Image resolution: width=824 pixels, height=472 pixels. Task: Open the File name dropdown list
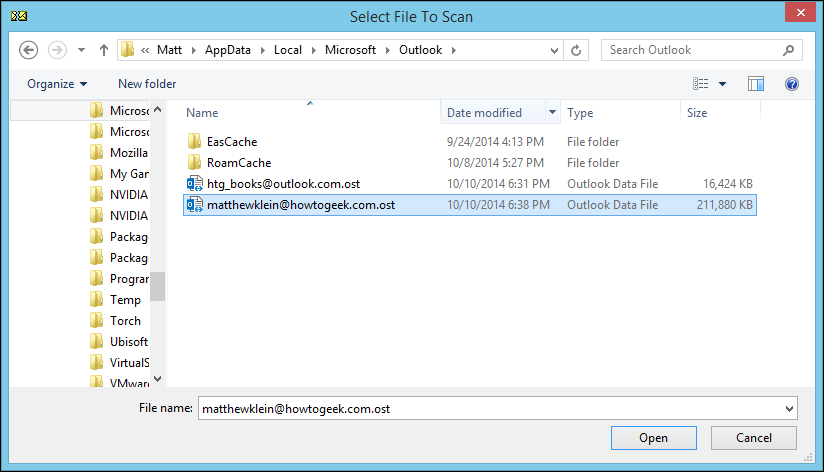(x=789, y=408)
